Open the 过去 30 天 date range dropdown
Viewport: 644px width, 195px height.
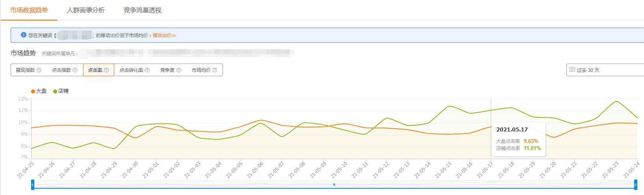pyautogui.click(x=605, y=70)
